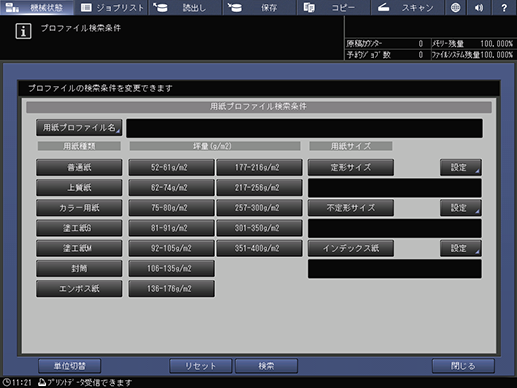Select weight 92-105g/m2
Image resolution: width=517 pixels, height=388 pixels.
[x=171, y=248]
